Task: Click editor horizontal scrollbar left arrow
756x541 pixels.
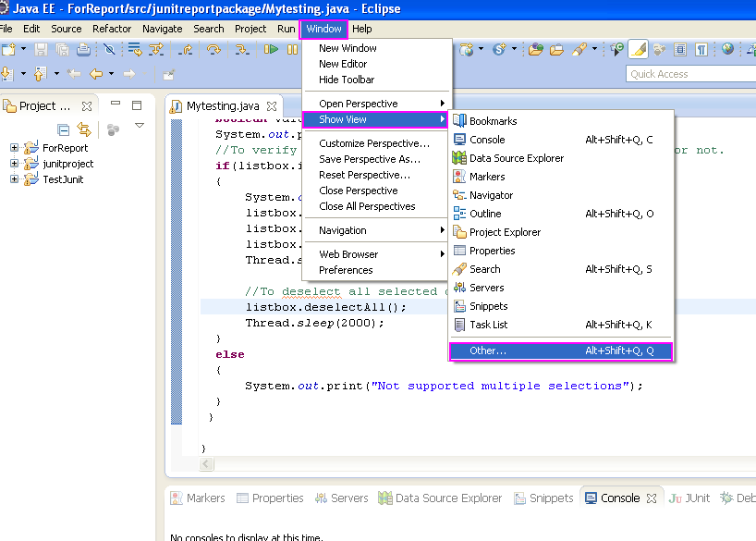Action: (206, 464)
